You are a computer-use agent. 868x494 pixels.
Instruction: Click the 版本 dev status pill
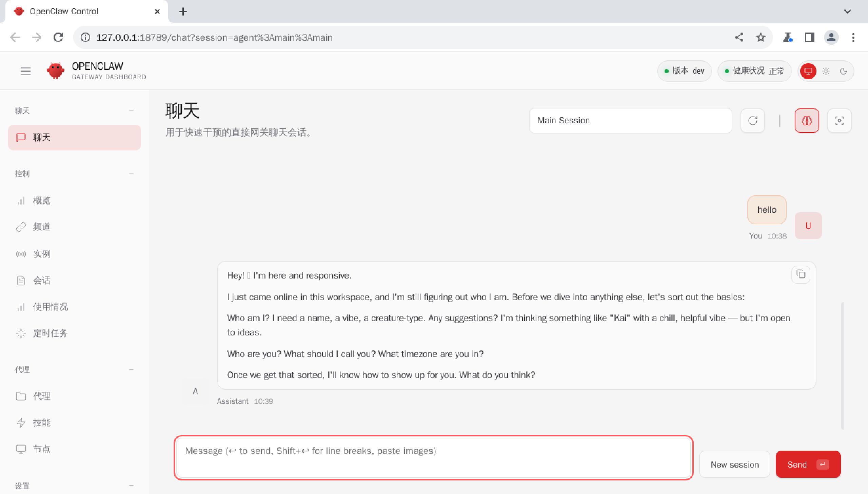tap(684, 71)
